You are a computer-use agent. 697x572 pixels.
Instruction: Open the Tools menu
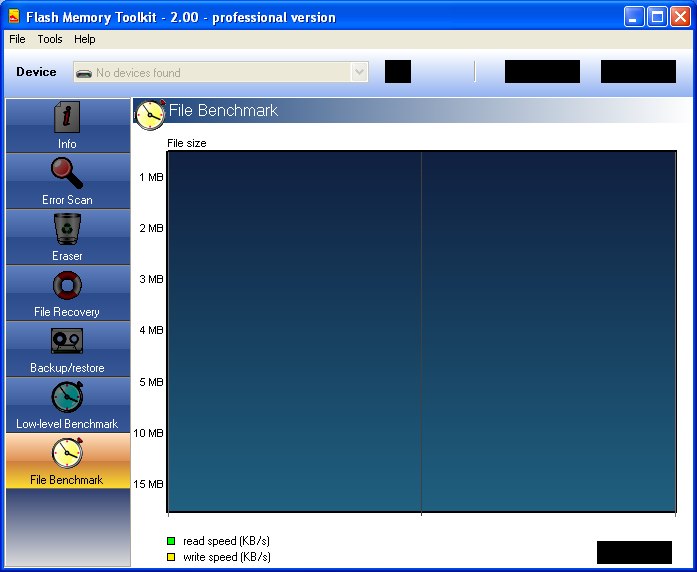(50, 39)
